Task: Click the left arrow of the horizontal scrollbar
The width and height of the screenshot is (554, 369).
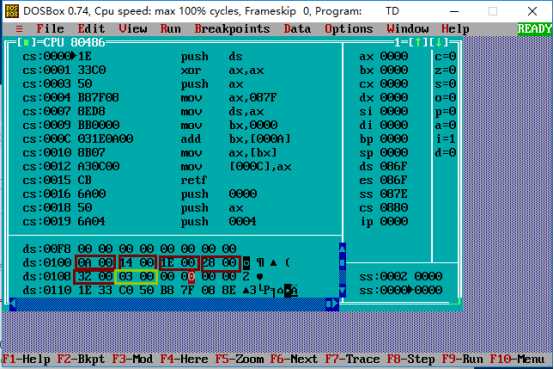Action: pos(13,304)
